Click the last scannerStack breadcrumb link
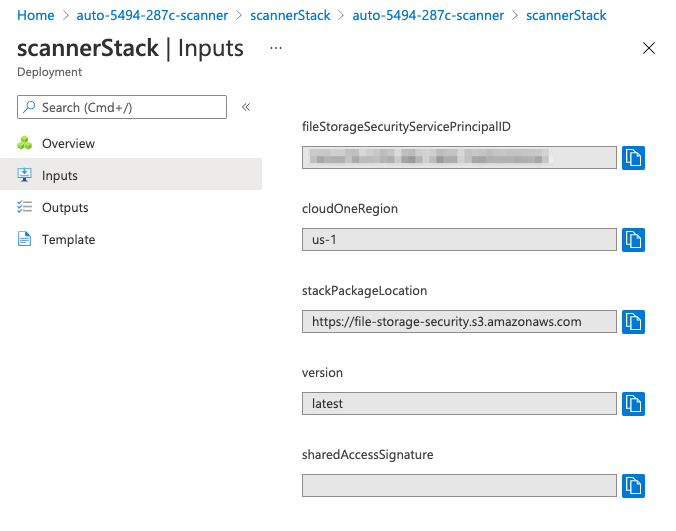The image size is (676, 531). pyautogui.click(x=566, y=16)
